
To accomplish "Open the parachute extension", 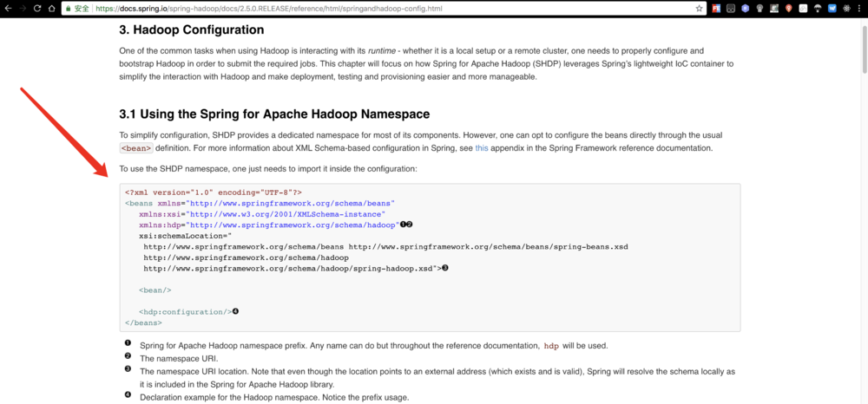I will (818, 8).
